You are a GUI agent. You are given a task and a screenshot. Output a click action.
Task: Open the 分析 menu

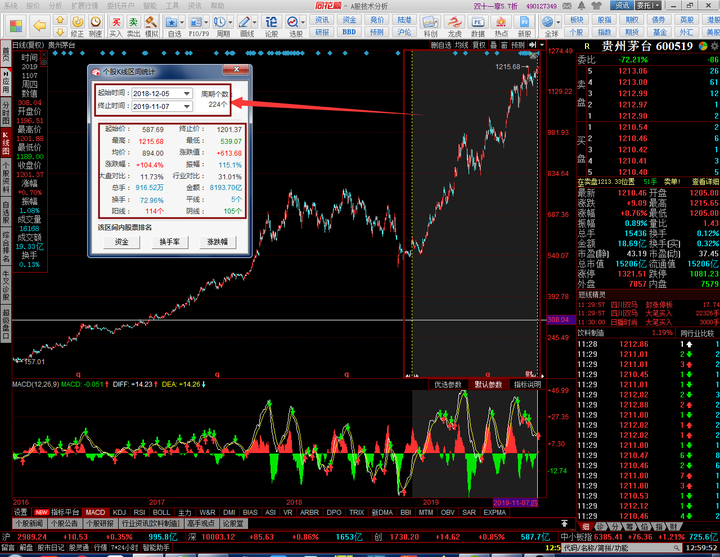pyautogui.click(x=56, y=6)
